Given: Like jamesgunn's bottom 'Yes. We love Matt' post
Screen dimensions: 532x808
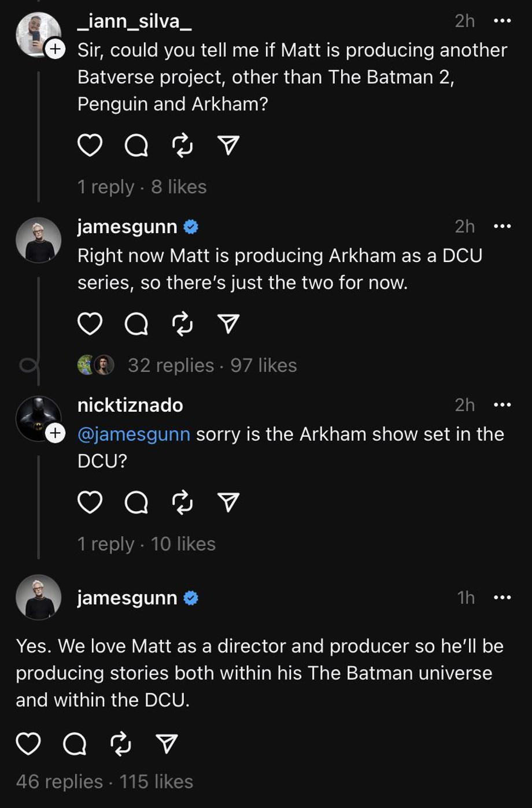Looking at the screenshot, I should coord(28,744).
